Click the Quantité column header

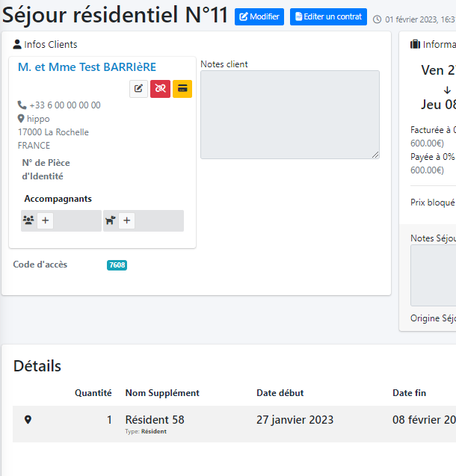coord(93,393)
